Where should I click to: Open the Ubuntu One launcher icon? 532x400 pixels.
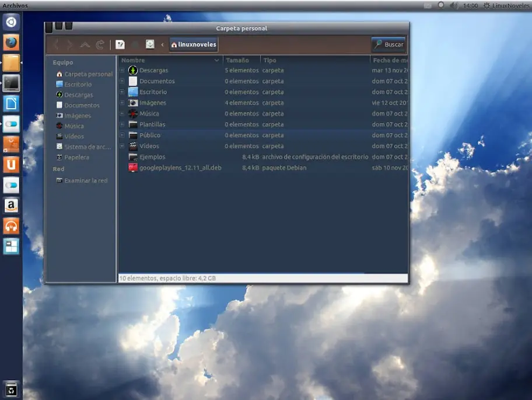coord(11,165)
